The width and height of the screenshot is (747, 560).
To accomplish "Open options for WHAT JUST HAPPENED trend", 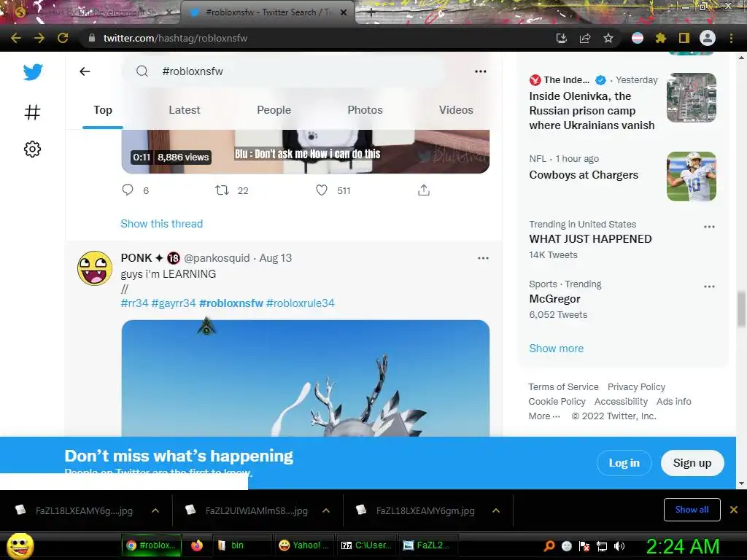I will tap(709, 227).
